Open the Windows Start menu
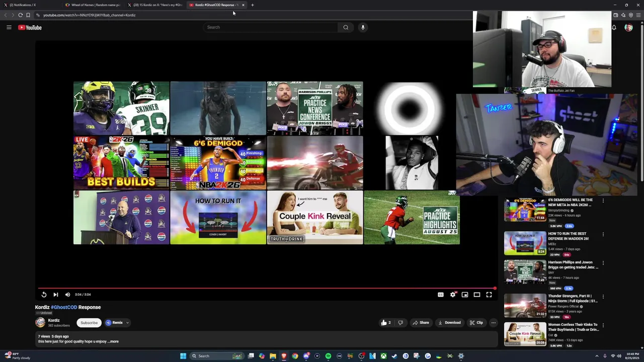This screenshot has height=362, width=644. (x=183, y=356)
